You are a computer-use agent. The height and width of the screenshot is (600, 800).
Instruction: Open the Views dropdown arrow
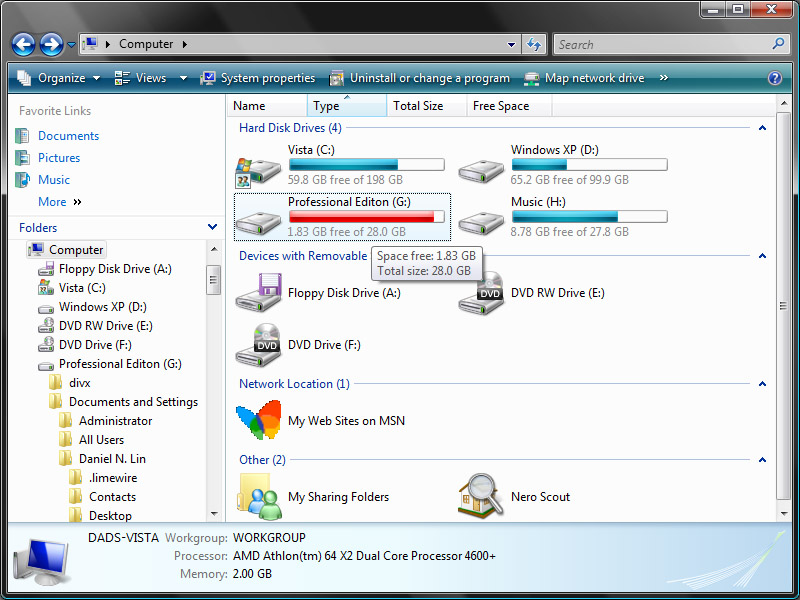coord(183,78)
